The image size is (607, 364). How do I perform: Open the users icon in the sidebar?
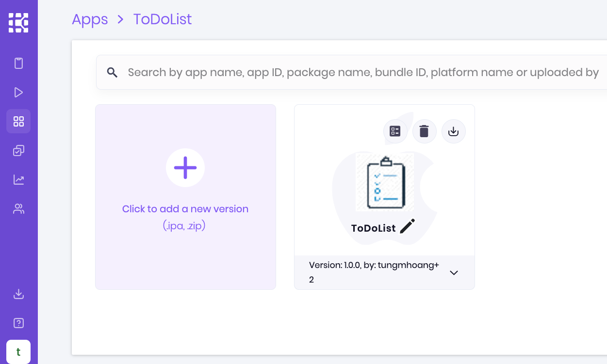click(x=18, y=209)
